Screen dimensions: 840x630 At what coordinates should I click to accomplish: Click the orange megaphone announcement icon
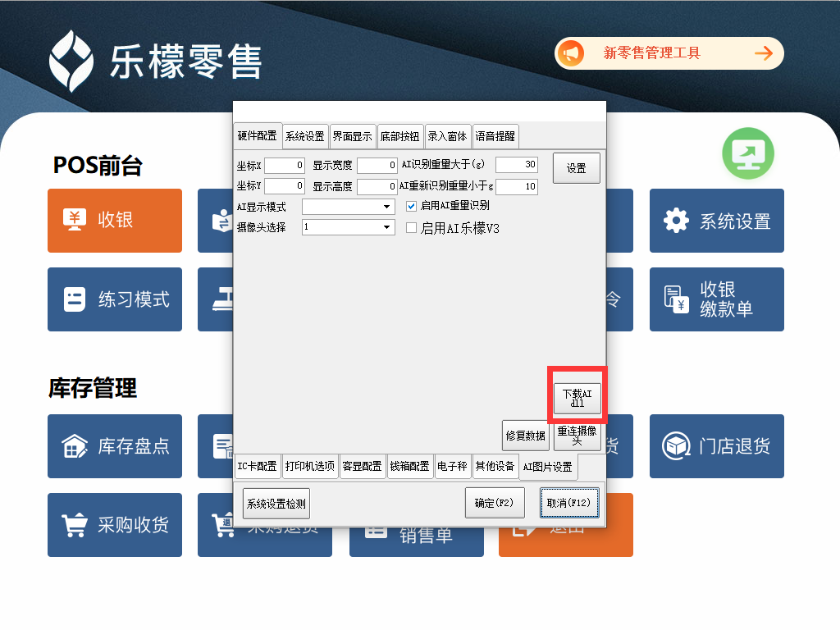[571, 53]
